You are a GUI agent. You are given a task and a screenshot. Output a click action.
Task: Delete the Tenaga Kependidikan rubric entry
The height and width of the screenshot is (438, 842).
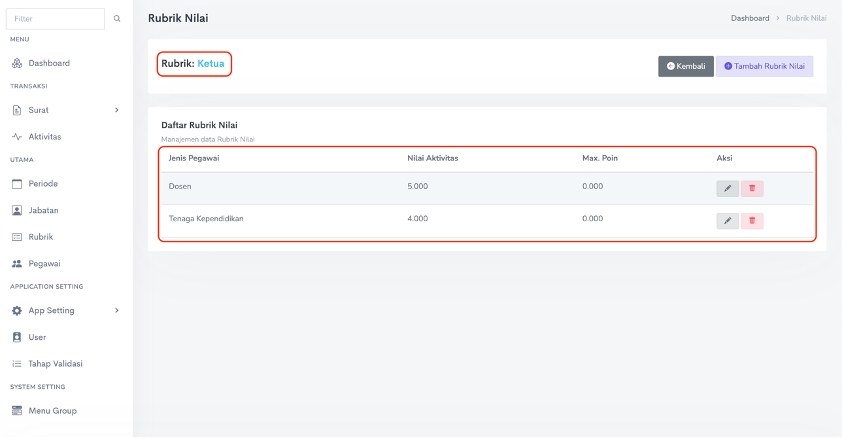(x=752, y=220)
